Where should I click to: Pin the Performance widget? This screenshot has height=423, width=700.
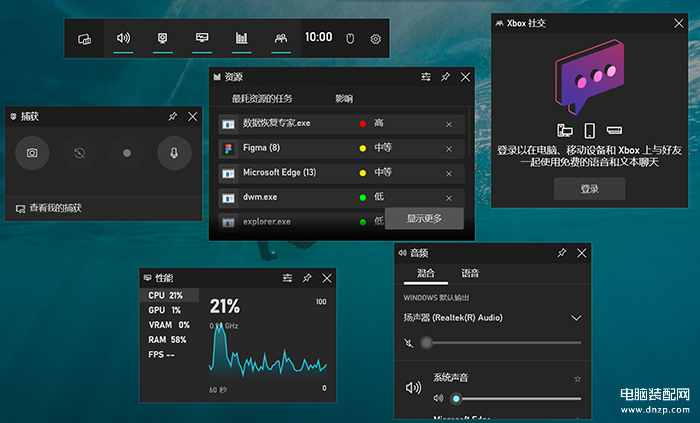(x=307, y=278)
